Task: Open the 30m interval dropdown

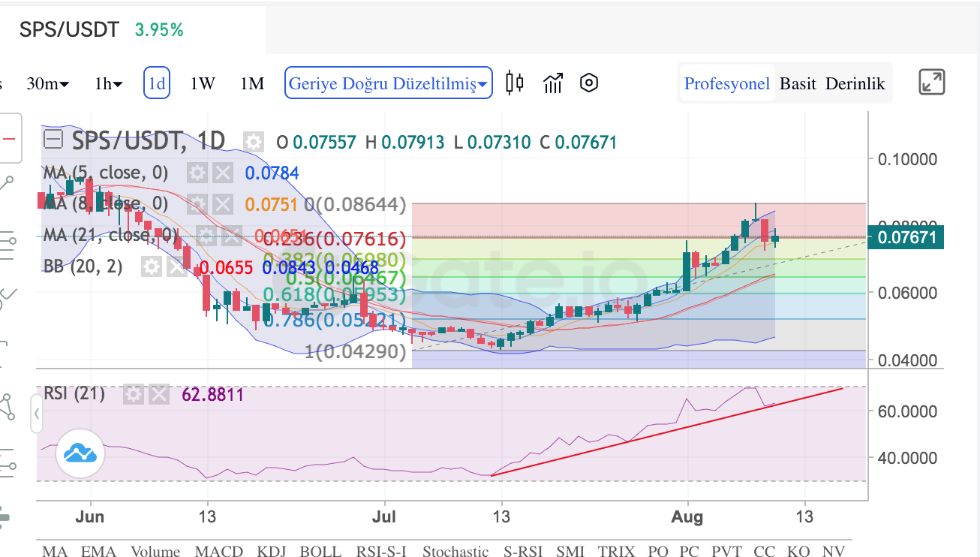Action: click(x=47, y=84)
